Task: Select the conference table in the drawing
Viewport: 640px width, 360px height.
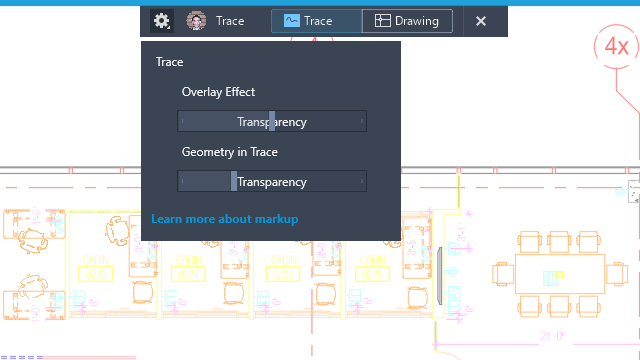Action: coord(560,274)
